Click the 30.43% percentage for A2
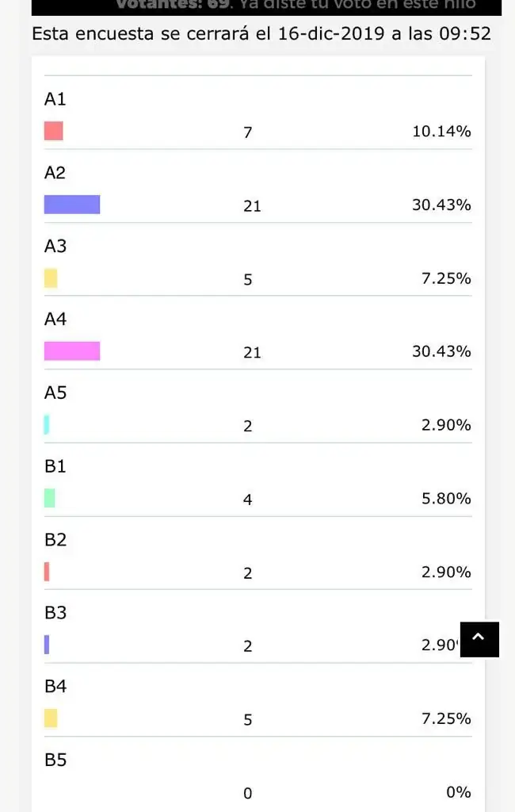Screen dimensions: 515x812 pos(441,205)
